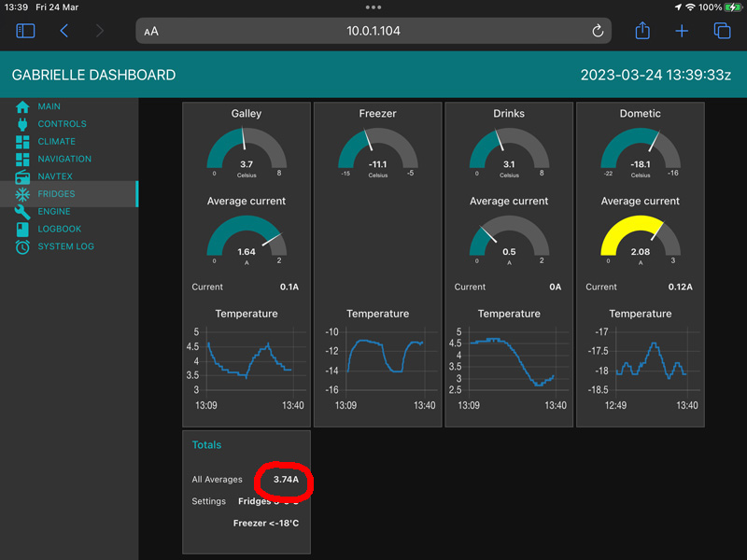This screenshot has height=560, width=747.
Task: Click the System Log clock icon
Action: (x=22, y=247)
